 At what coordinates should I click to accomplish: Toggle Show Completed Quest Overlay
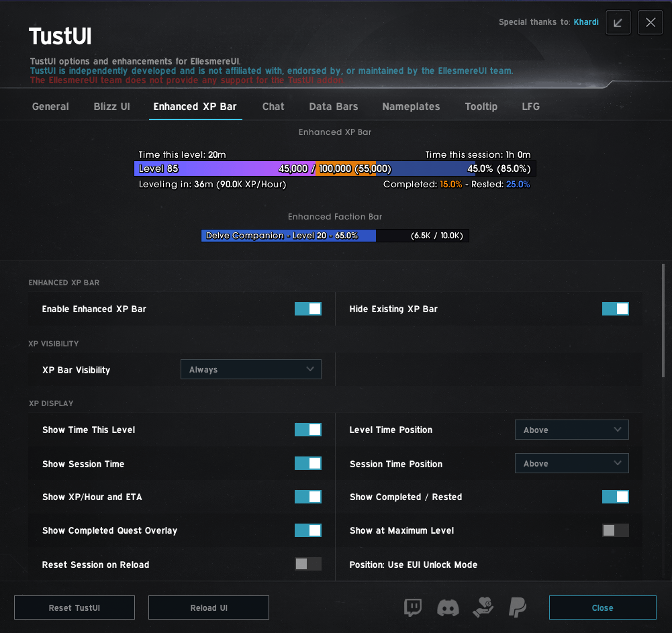point(307,530)
